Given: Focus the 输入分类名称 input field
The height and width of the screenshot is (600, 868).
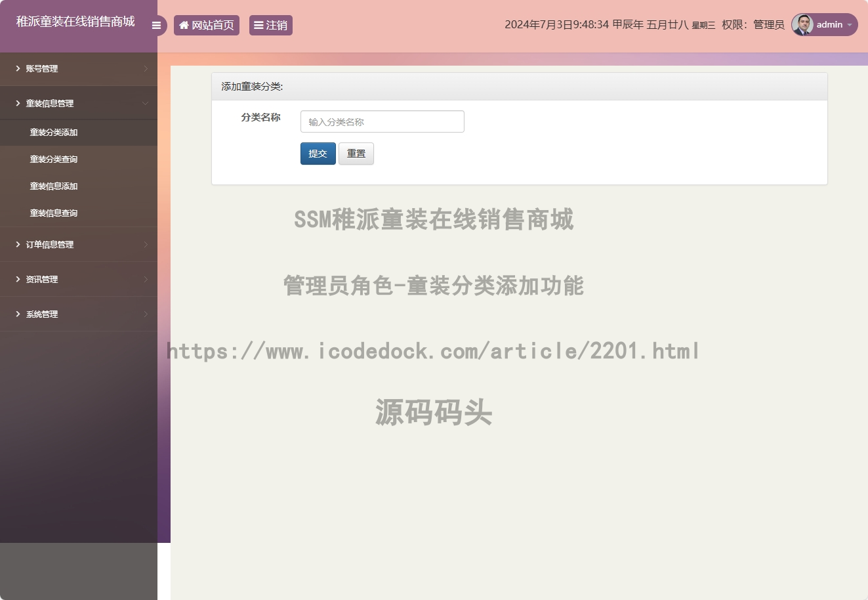Looking at the screenshot, I should coord(382,121).
